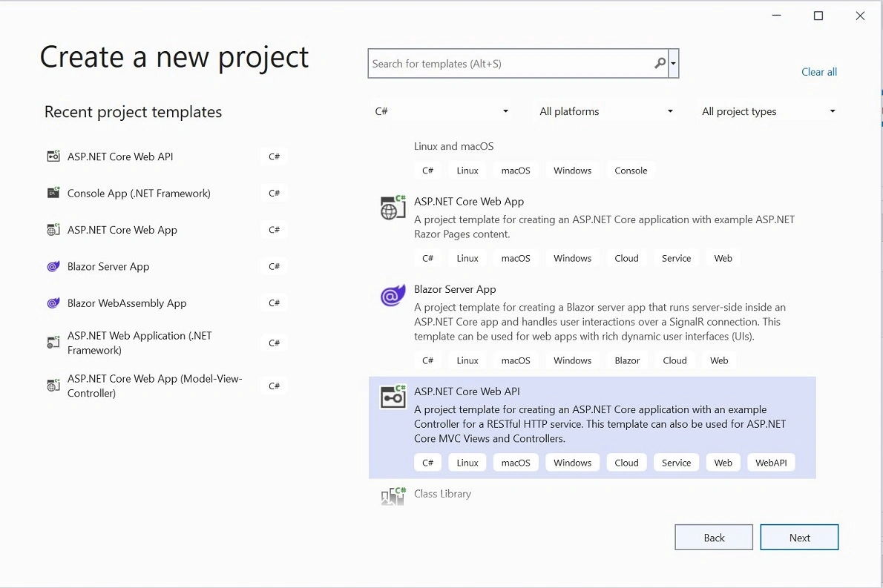The width and height of the screenshot is (883, 588).
Task: Click the Blazor WebAssembly App recent icon
Action: point(53,303)
